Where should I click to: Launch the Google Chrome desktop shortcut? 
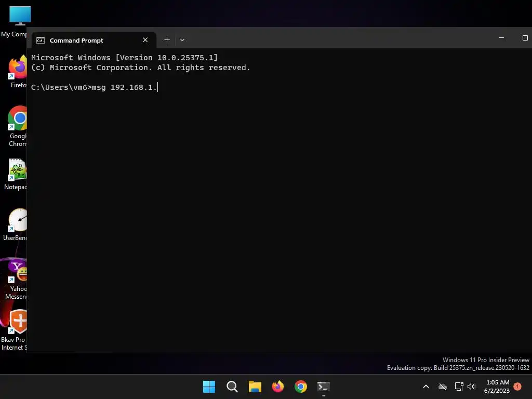pos(18,126)
